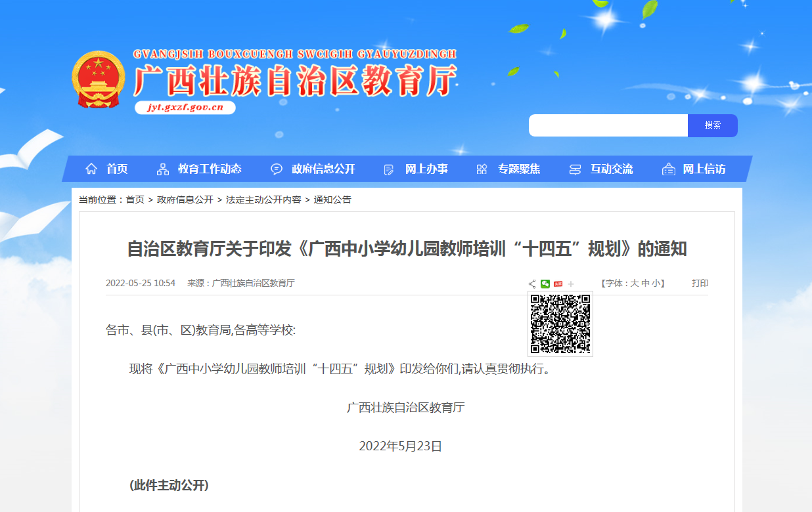Click the jyt.gxzf.gov.cn URL badge
This screenshot has width=812, height=512.
click(185, 108)
